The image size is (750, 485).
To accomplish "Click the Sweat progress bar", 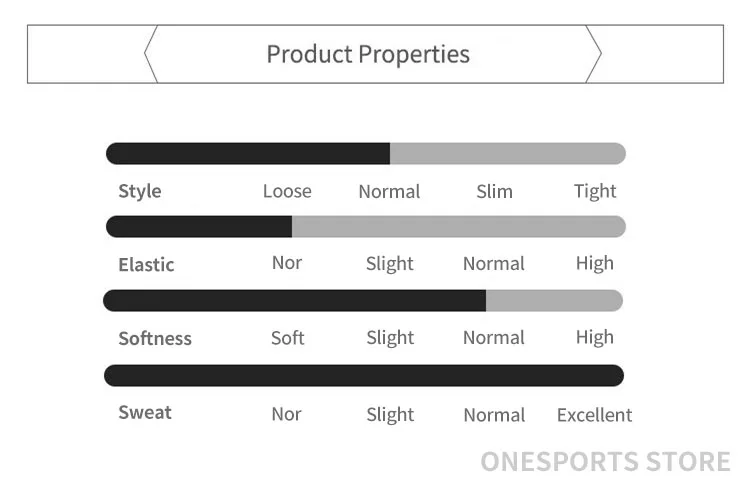I will pos(364,375).
